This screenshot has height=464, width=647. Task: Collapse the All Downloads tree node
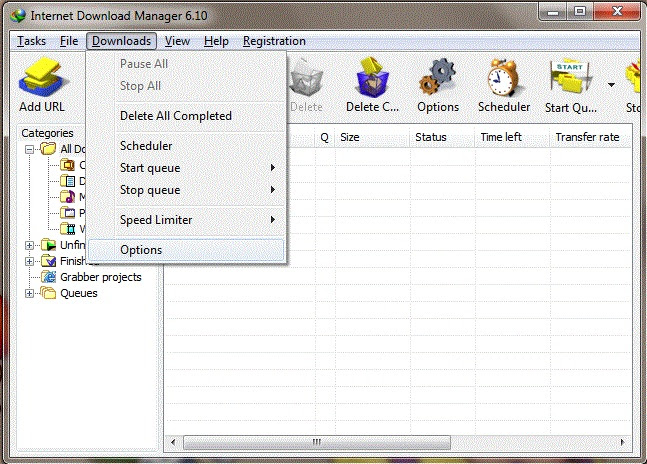29,149
